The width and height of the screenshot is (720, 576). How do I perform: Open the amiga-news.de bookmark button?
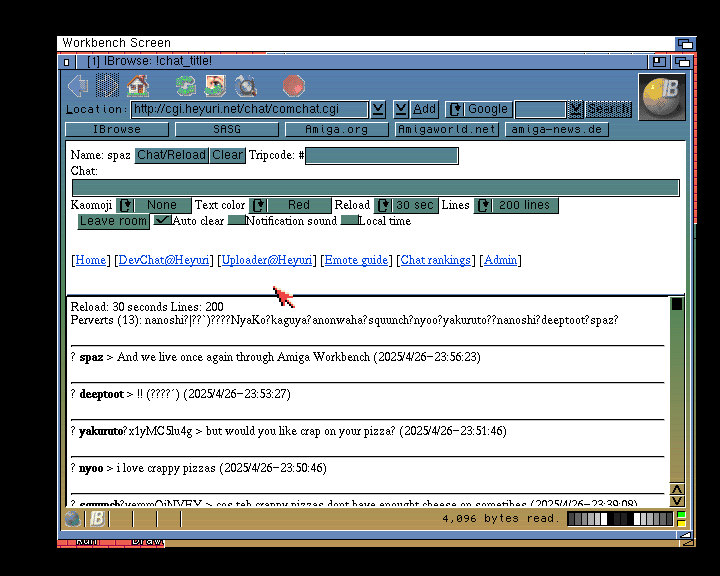pyautogui.click(x=557, y=130)
